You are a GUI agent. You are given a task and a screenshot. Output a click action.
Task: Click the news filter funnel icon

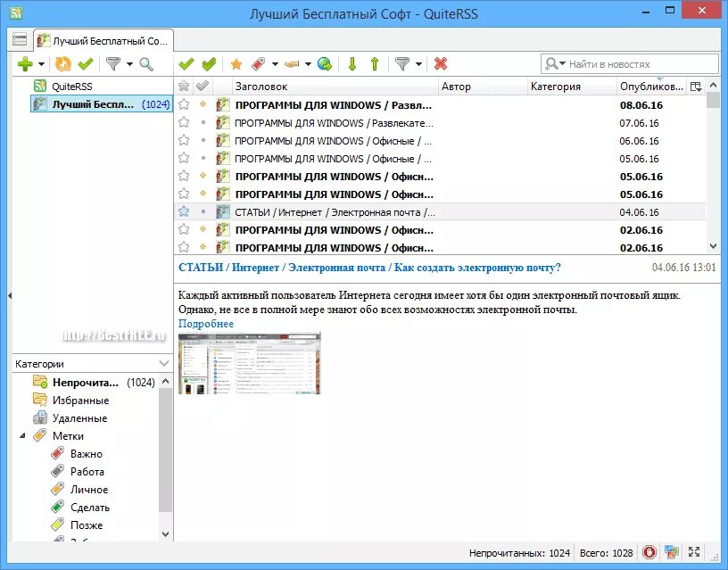pos(402,64)
